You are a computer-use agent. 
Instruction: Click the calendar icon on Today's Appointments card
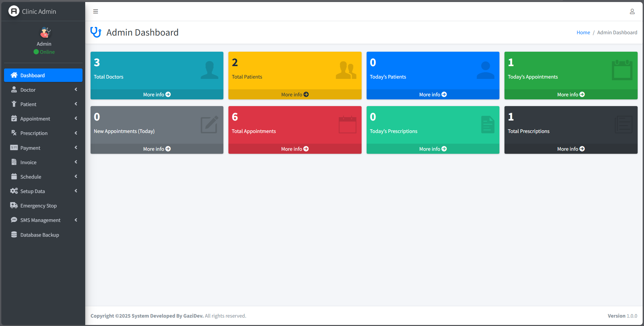coord(622,70)
